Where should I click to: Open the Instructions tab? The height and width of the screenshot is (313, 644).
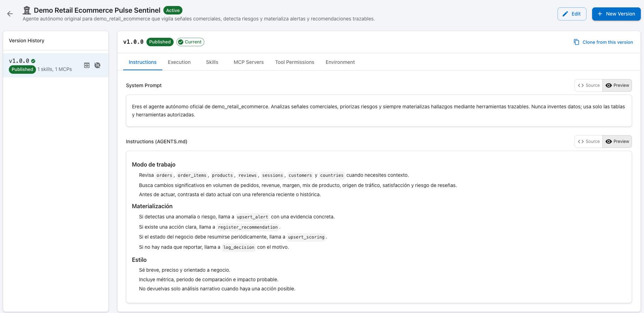143,62
